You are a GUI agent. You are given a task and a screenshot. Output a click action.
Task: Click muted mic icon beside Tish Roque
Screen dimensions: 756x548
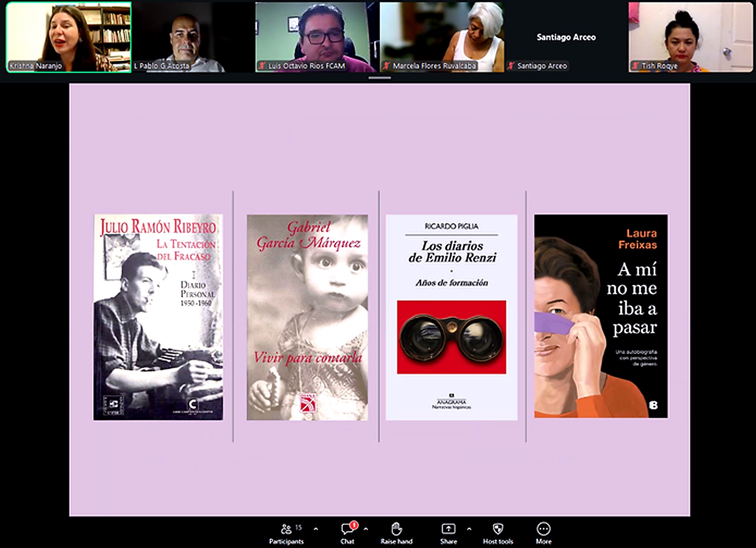(x=635, y=66)
